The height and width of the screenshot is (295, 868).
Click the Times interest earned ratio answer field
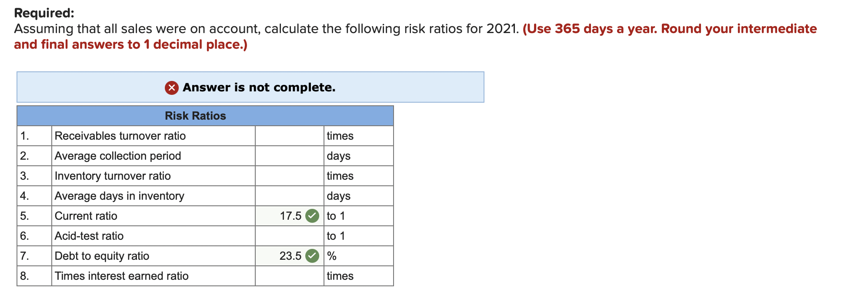click(x=288, y=275)
